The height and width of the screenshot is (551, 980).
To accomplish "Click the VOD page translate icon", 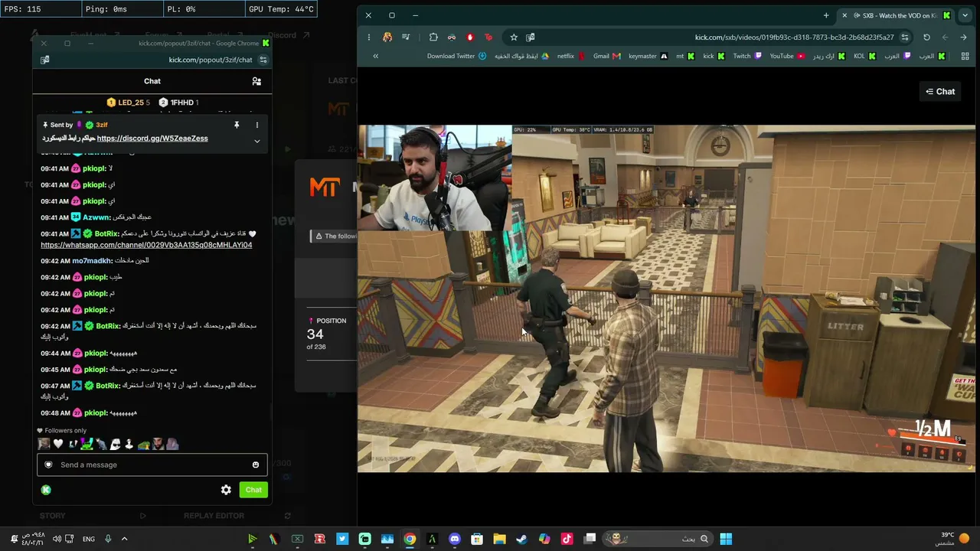I will point(530,37).
